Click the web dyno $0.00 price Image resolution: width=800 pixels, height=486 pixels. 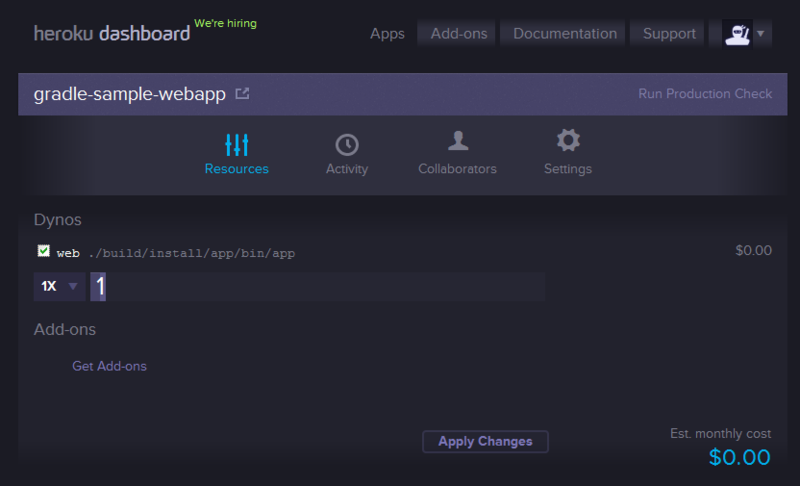click(x=754, y=250)
